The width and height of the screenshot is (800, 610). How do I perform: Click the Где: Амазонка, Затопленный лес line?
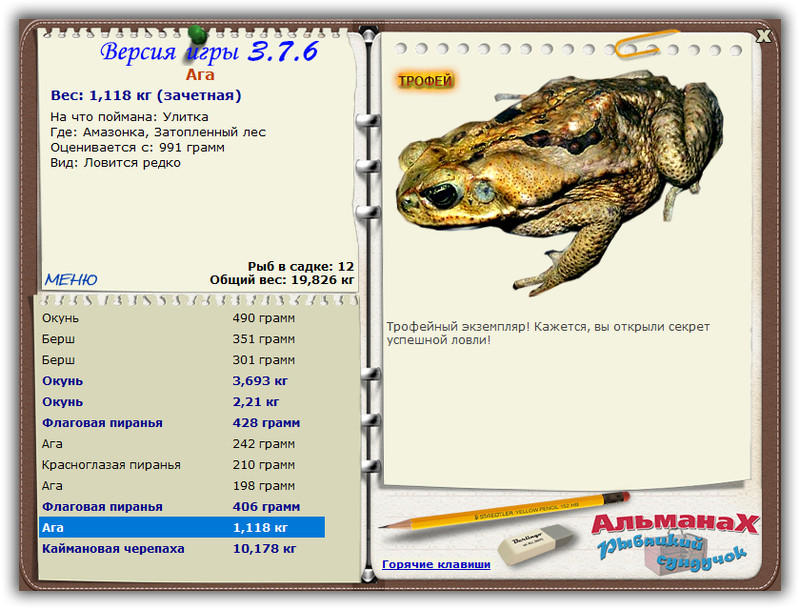pyautogui.click(x=158, y=132)
